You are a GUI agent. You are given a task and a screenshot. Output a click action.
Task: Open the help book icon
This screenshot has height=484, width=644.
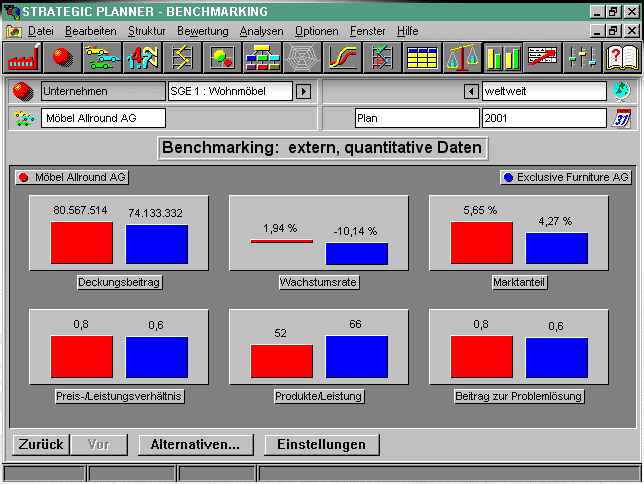tap(622, 57)
